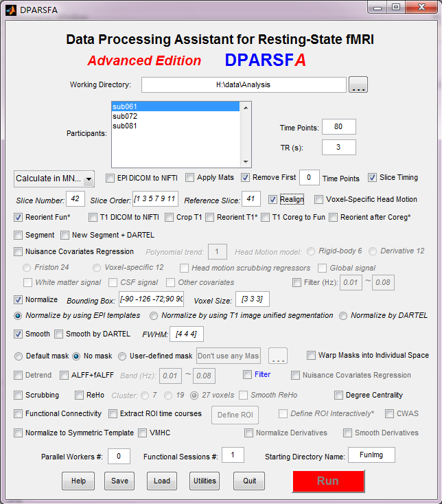Toggle Slice Timing checkbox
The height and width of the screenshot is (504, 442).
[x=372, y=177]
